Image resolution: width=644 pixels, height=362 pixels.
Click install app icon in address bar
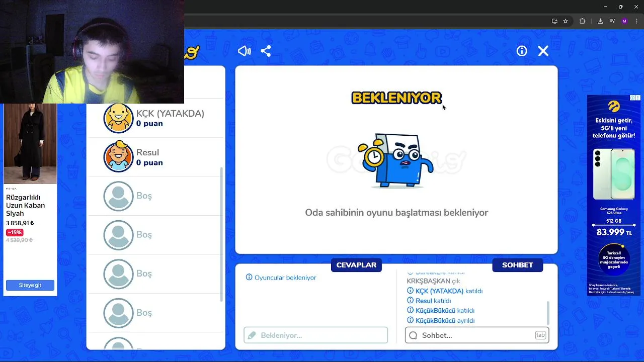[554, 21]
